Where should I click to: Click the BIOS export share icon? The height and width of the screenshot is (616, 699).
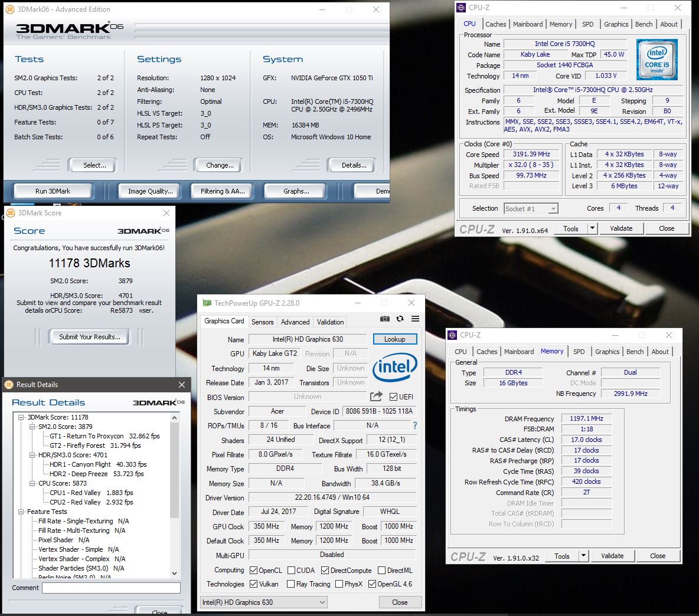point(376,397)
